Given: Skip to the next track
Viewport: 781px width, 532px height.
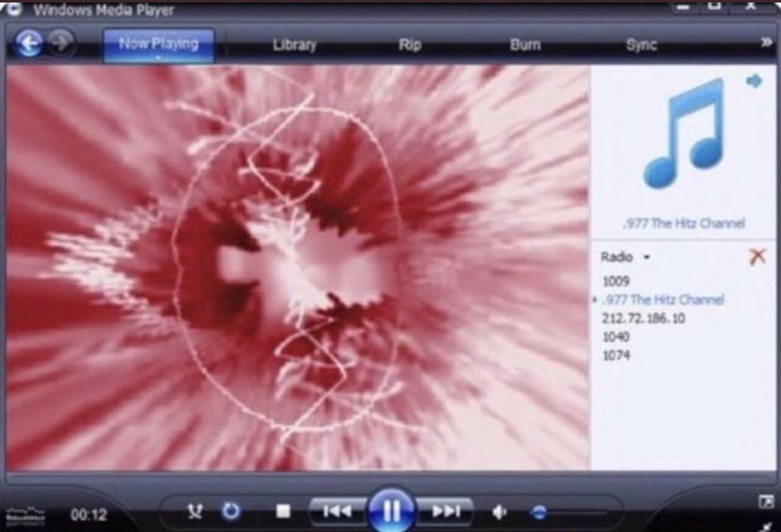Looking at the screenshot, I should [x=445, y=511].
